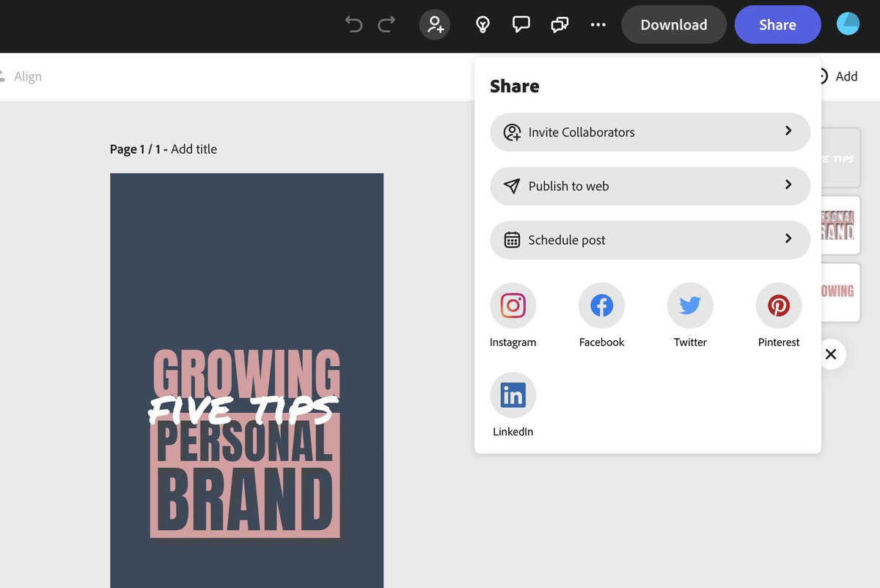Click the Instagram label text

(513, 342)
